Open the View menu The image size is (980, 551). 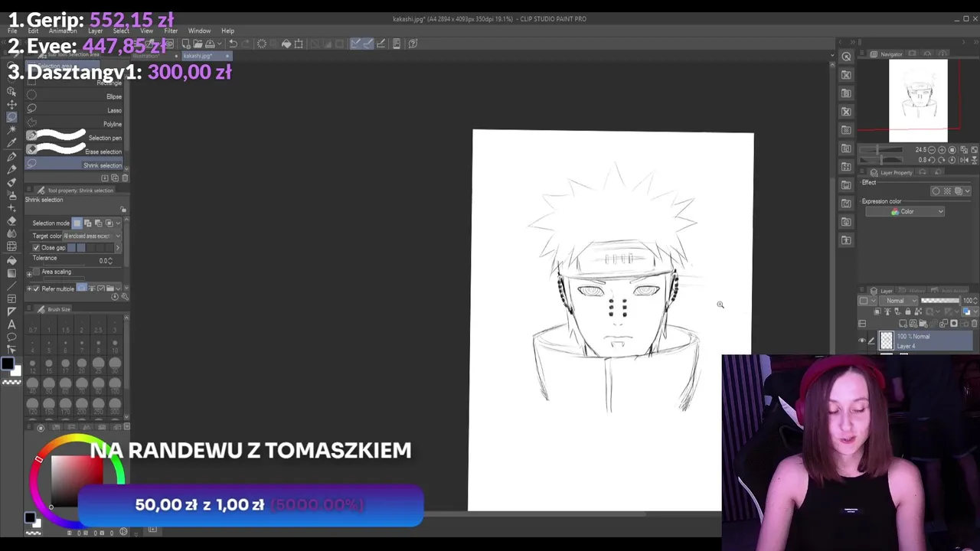click(x=146, y=31)
